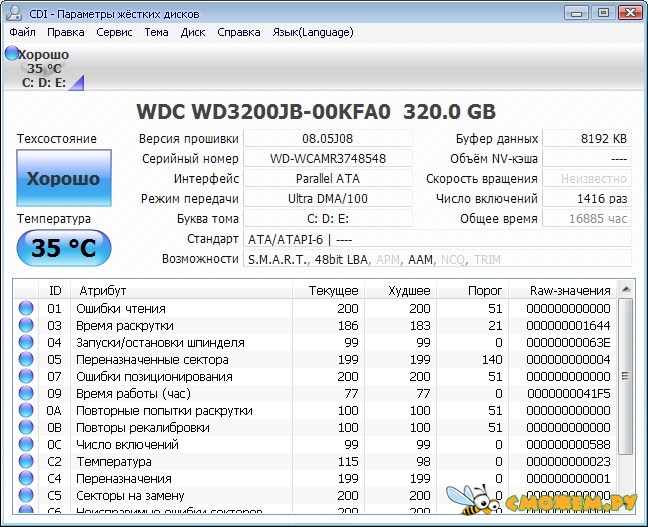This screenshot has width=648, height=527.
Task: Click the status circle for 05 Переназначенные сектора
Action: coord(26,359)
